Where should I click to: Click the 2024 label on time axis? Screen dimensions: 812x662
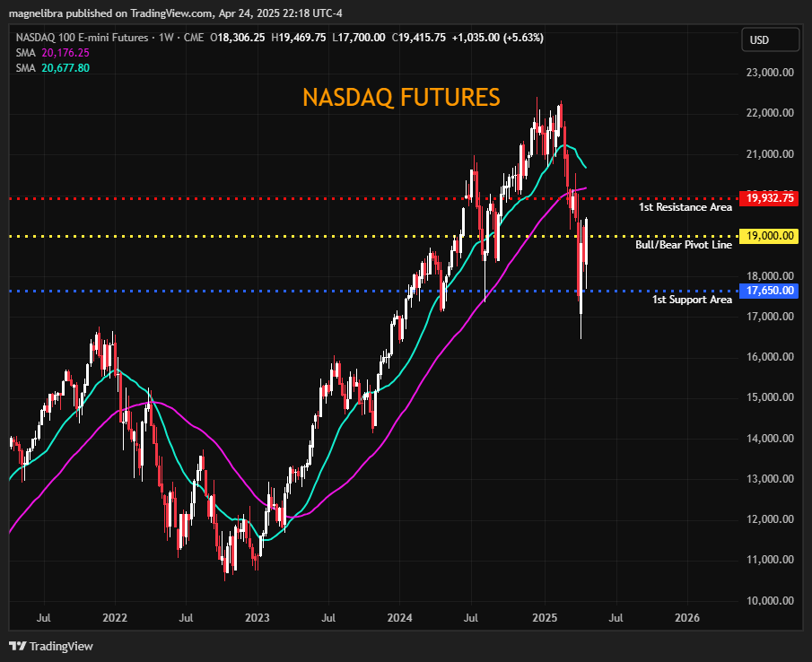pos(400,617)
